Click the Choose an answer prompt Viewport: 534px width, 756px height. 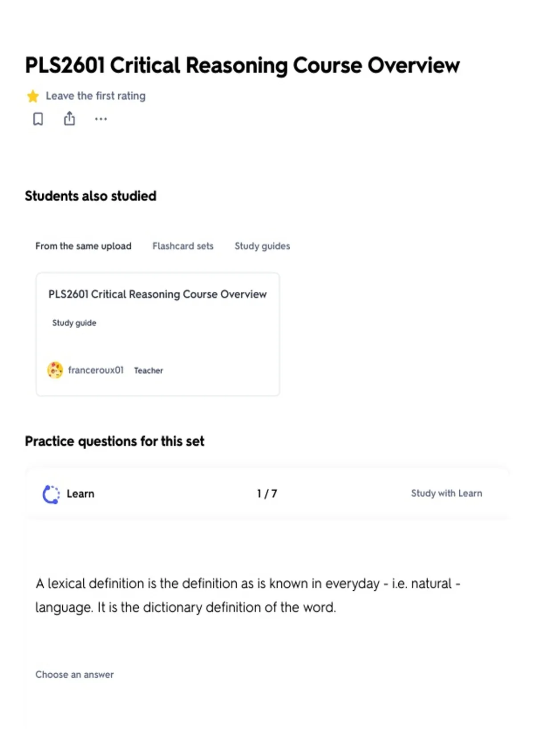tap(74, 675)
